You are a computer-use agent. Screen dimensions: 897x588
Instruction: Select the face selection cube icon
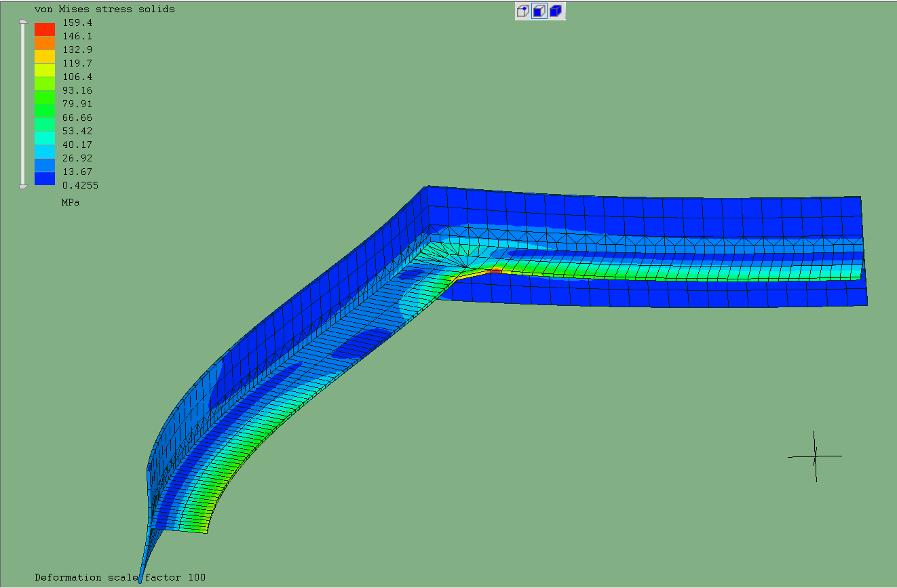point(539,11)
